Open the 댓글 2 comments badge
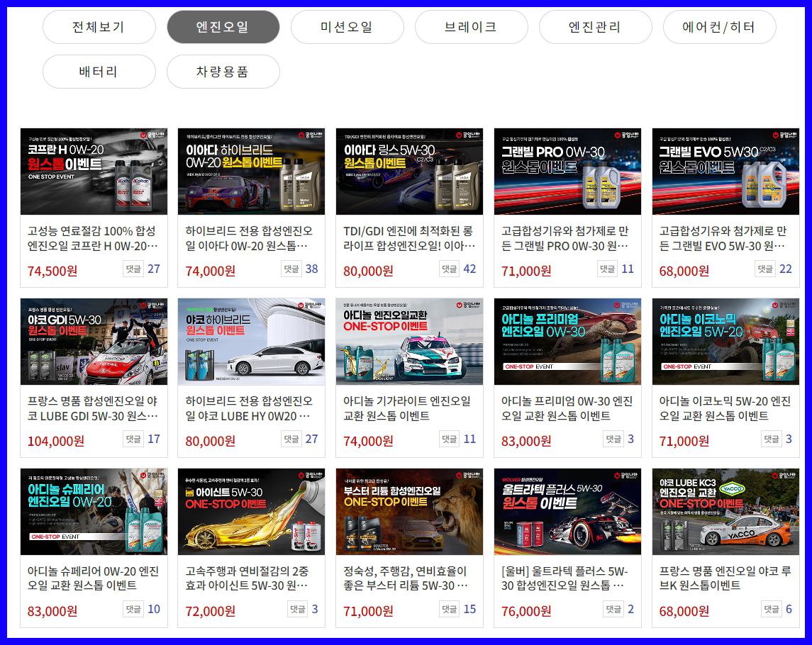Image resolution: width=812 pixels, height=645 pixels. [619, 609]
